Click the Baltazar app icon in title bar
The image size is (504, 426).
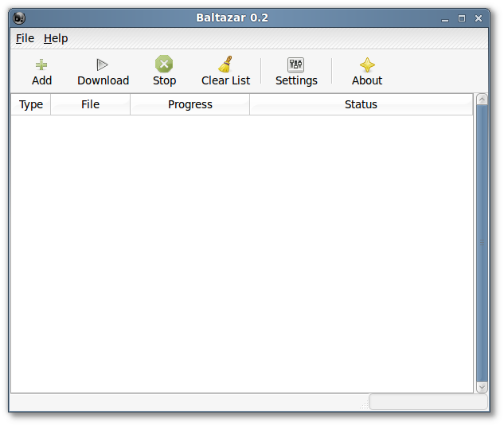(19, 18)
